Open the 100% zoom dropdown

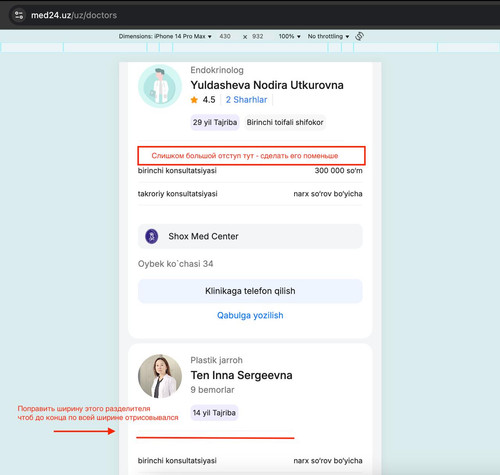tap(289, 36)
